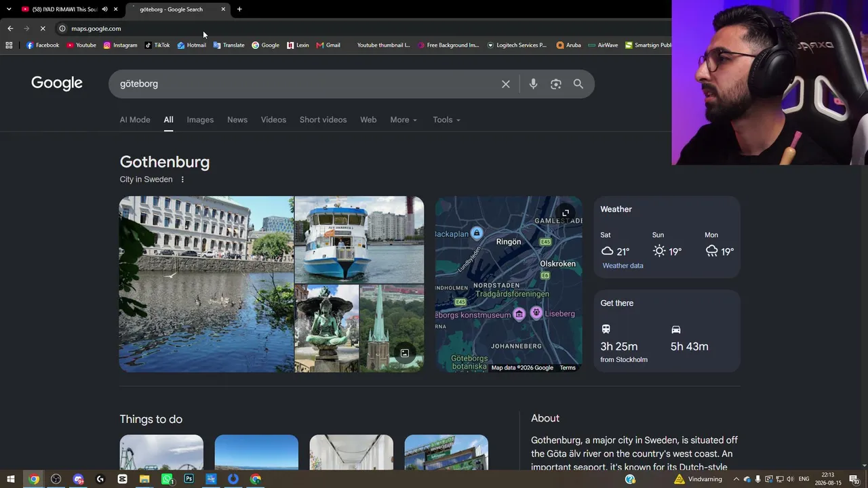
Task: Open the Weather data link
Action: point(623,266)
